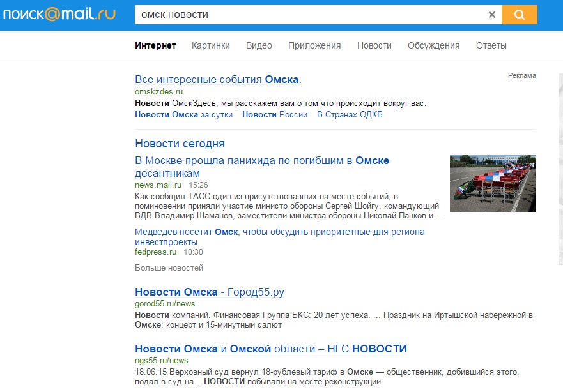The image size is (563, 392).
Task: Click the Реклама label
Action: pos(521,76)
